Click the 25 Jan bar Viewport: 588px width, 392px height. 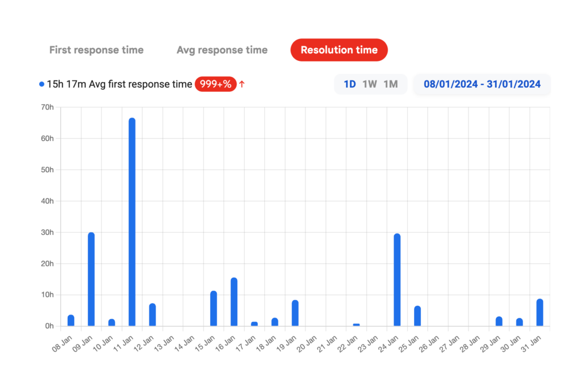coord(417,316)
